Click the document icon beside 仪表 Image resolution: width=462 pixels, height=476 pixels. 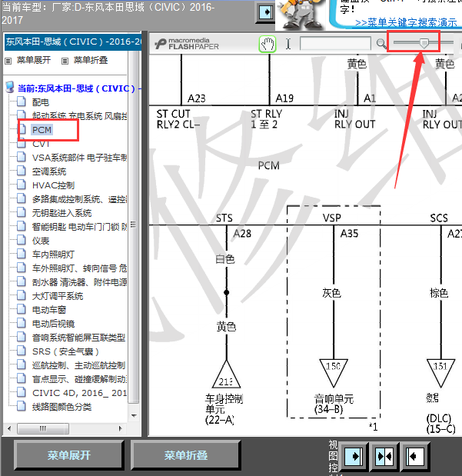[x=22, y=240]
